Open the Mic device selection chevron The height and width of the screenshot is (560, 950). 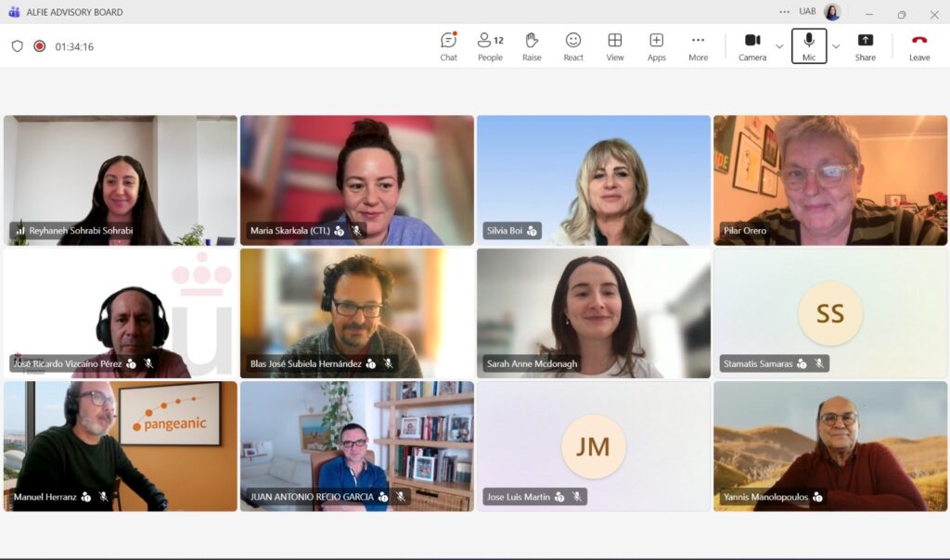pos(834,45)
